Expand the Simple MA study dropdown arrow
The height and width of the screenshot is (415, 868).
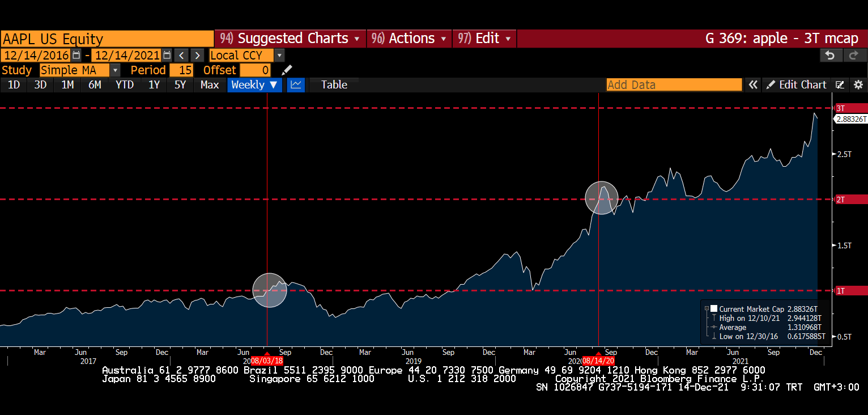click(115, 70)
